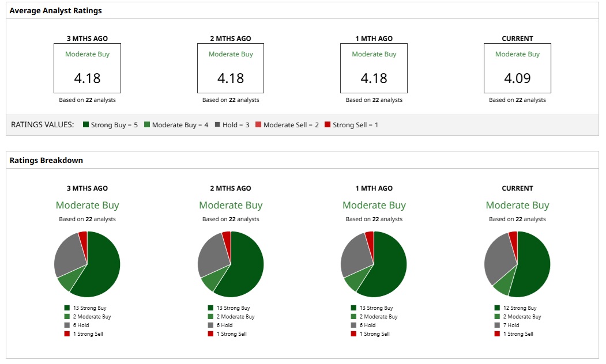Click '13 Strong Buy' under 3 MTHS AGO chart
Viewport: 606px width, 364px height.
[90, 308]
